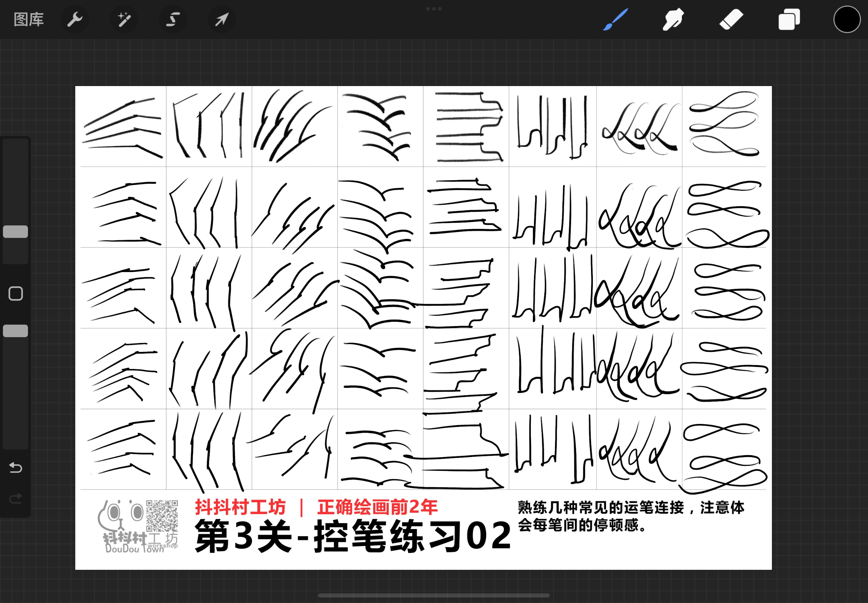868x603 pixels.
Task: Select the Smudge tool
Action: (x=673, y=19)
